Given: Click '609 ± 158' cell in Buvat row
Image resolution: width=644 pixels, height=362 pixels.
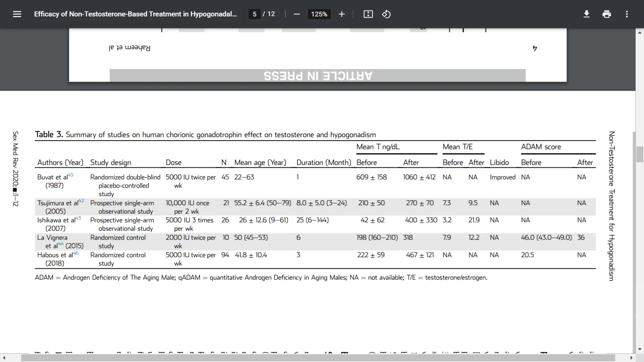Looking at the screenshot, I should pyautogui.click(x=371, y=177).
